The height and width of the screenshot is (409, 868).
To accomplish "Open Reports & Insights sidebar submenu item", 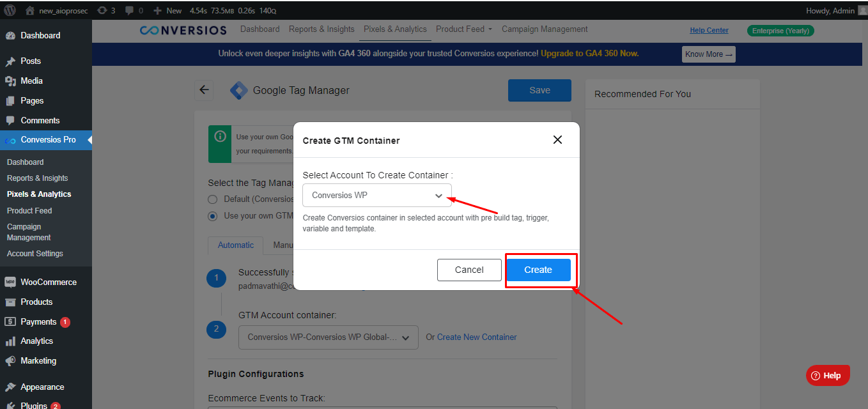I will (x=38, y=178).
